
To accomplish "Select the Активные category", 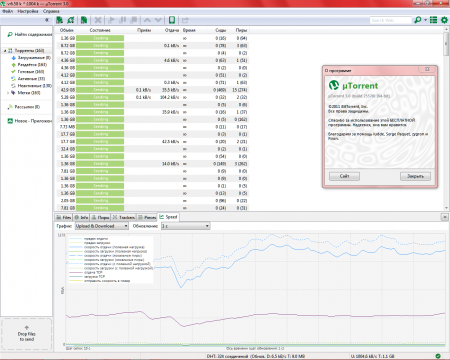I will coord(28,79).
